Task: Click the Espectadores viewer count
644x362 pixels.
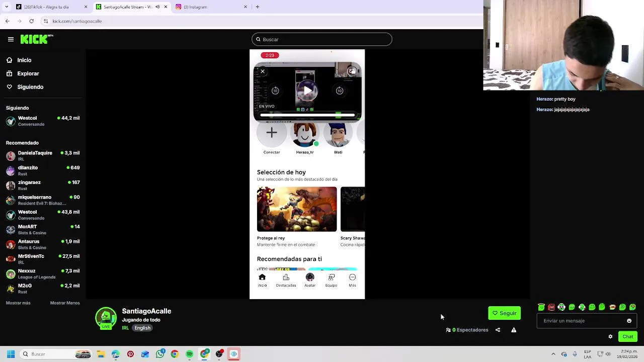Action: point(467,330)
